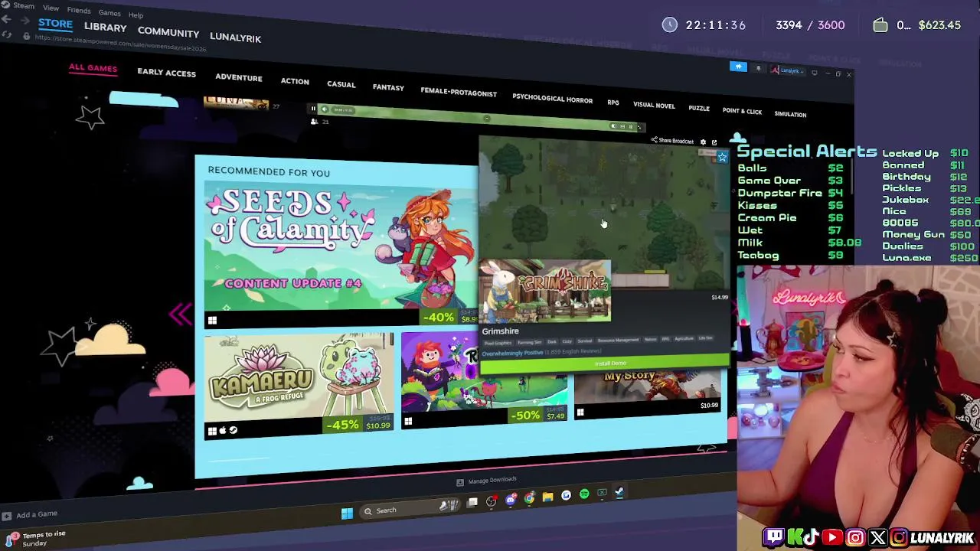Click the Grimshire title text

pos(500,331)
